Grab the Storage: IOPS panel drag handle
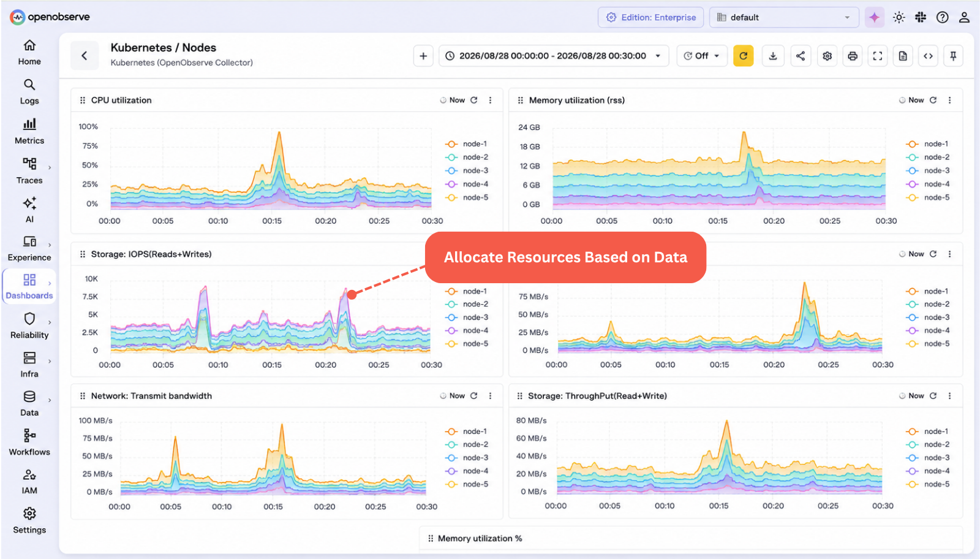The width and height of the screenshot is (980, 559). 83,254
